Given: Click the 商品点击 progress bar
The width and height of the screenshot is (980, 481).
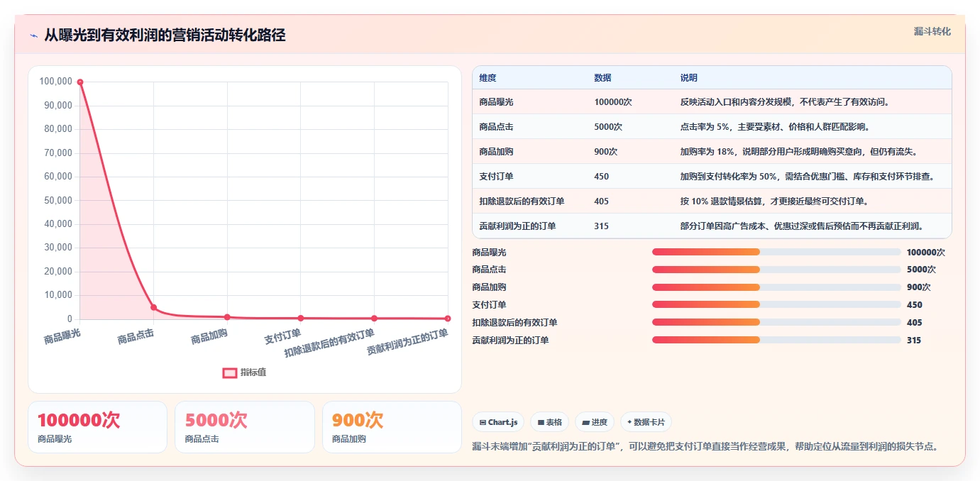Looking at the screenshot, I should click(776, 270).
